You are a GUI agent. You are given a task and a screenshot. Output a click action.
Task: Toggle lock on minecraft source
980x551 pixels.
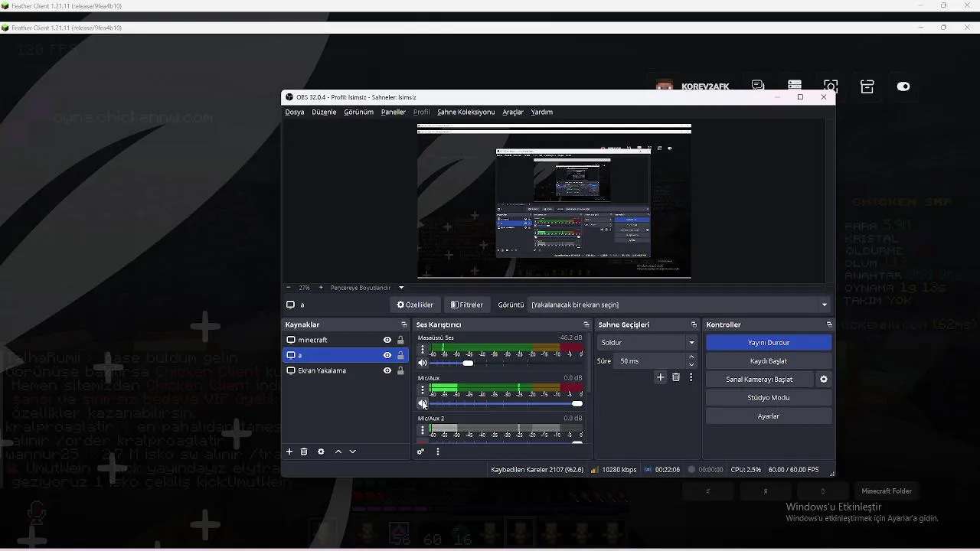click(x=400, y=340)
